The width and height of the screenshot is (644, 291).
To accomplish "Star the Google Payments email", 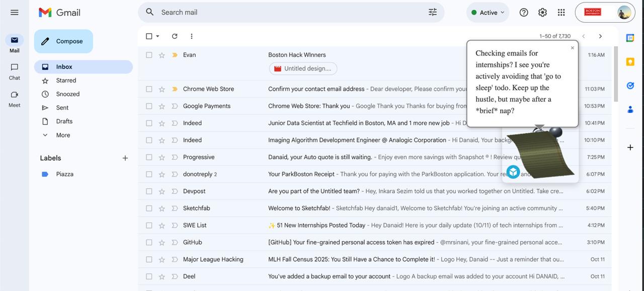I will [x=162, y=106].
